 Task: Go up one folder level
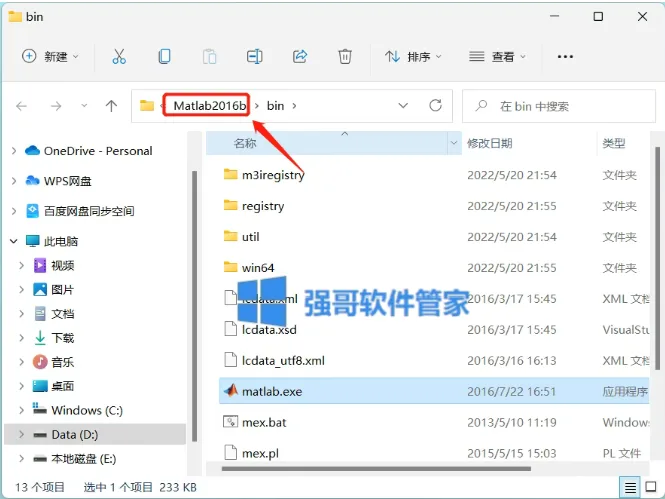[112, 106]
